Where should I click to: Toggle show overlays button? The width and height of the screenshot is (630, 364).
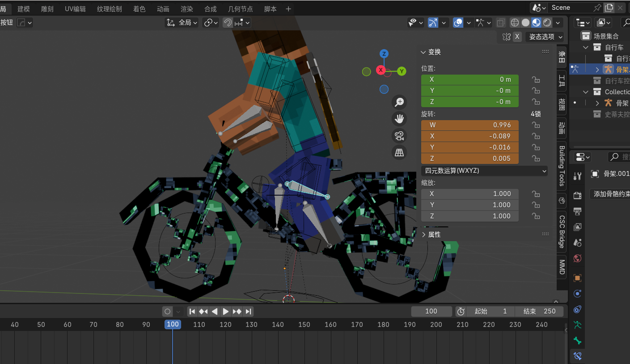(x=458, y=22)
